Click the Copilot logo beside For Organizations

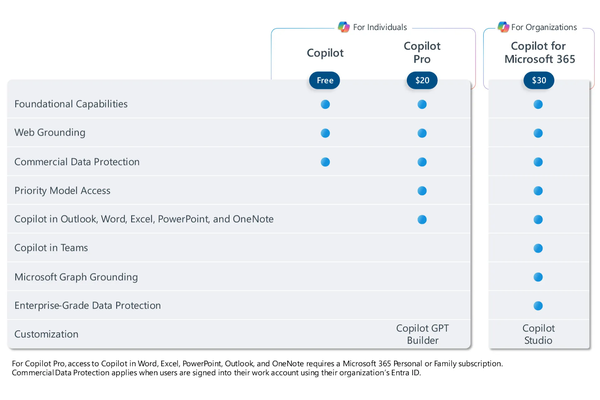tap(504, 26)
